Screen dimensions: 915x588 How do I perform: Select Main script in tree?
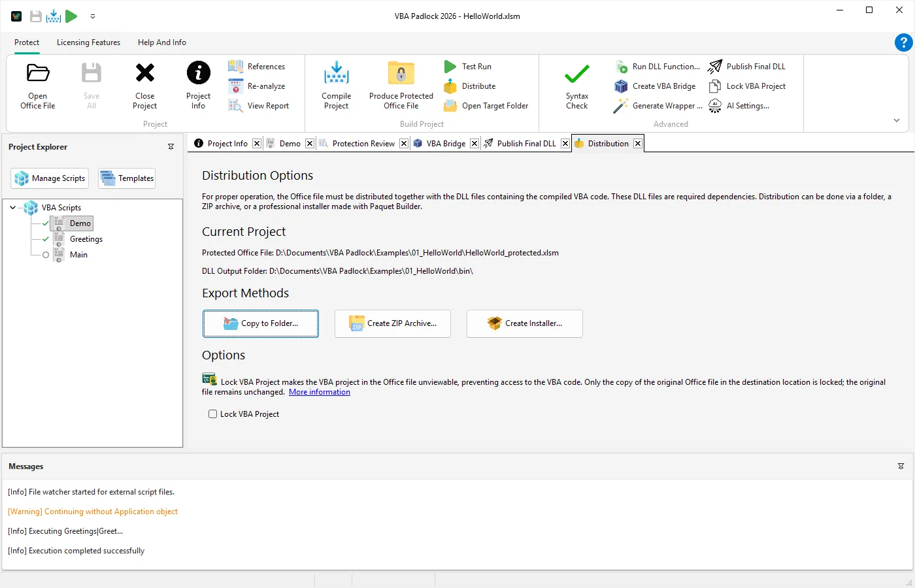pos(78,255)
